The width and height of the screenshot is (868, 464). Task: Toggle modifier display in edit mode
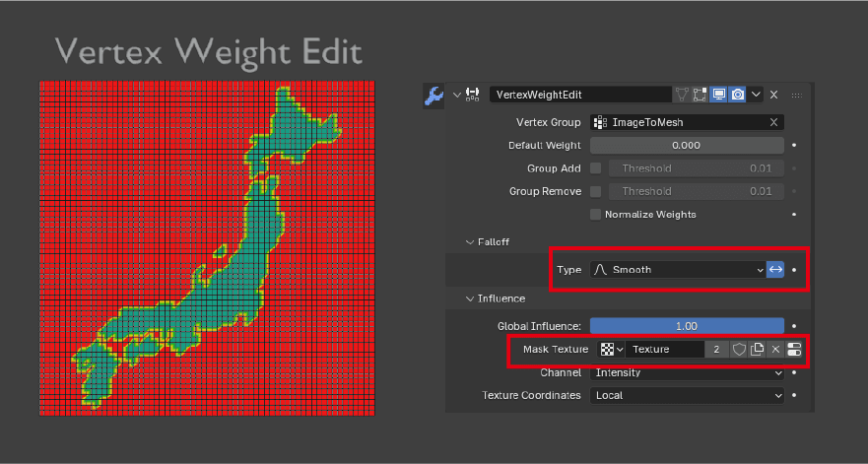click(701, 95)
